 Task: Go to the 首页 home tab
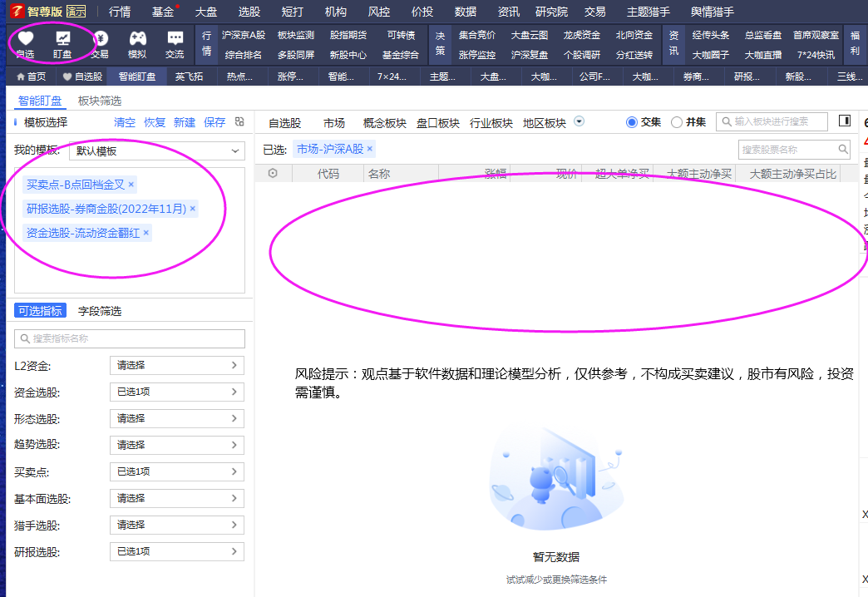click(32, 76)
